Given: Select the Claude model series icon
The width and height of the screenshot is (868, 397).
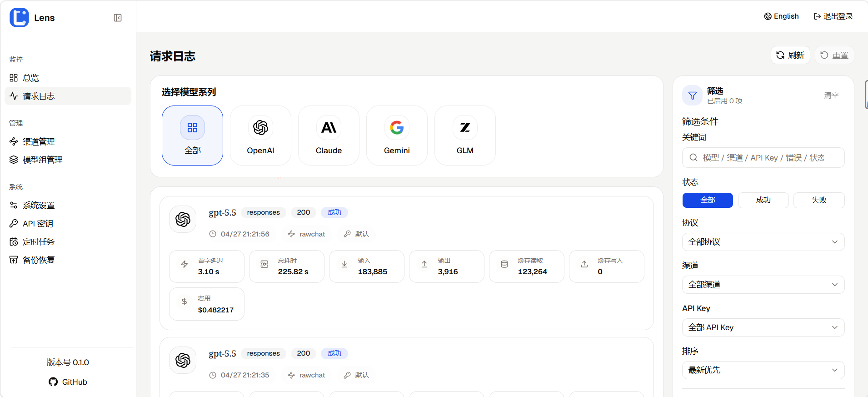Looking at the screenshot, I should click(329, 128).
